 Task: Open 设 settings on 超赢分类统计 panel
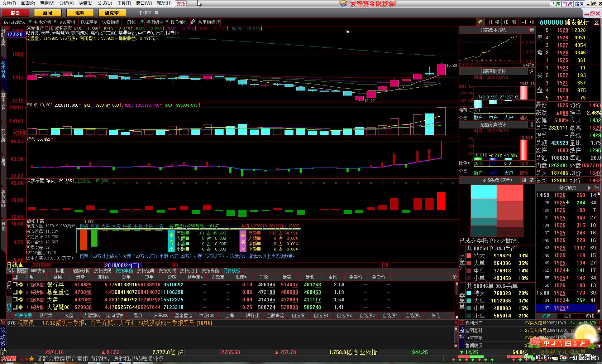click(531, 125)
